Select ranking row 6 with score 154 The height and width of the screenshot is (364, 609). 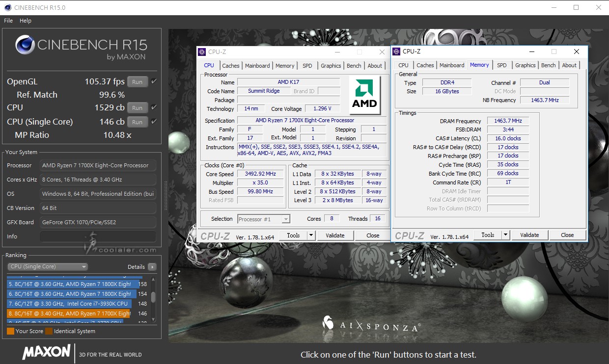pos(77,294)
